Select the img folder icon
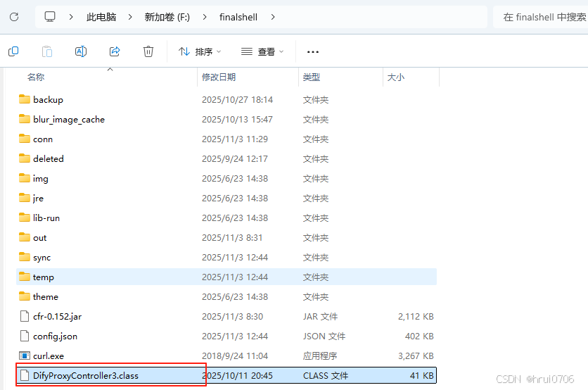Screen dimensions: 588x390 point(25,178)
